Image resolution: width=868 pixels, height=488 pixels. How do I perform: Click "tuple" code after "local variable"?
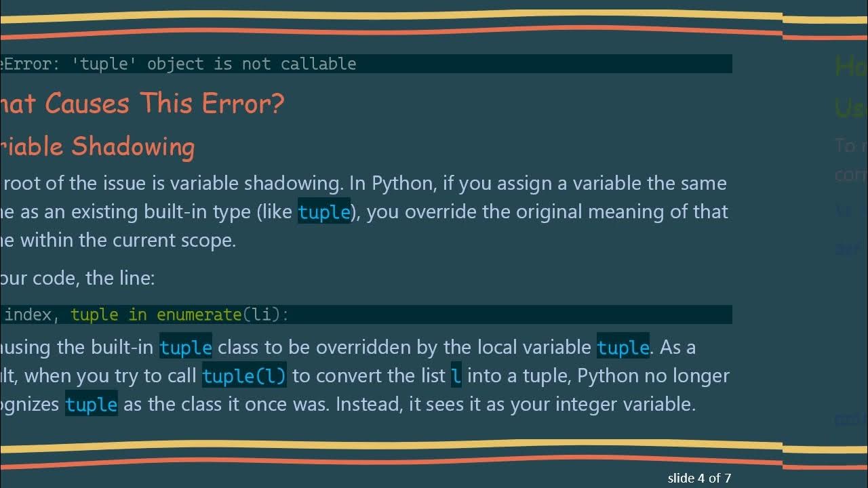coord(623,348)
